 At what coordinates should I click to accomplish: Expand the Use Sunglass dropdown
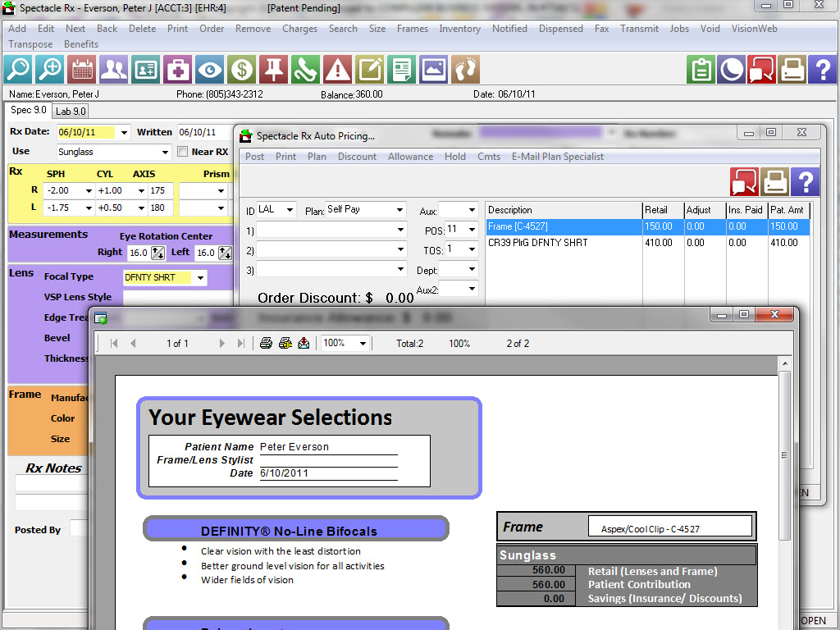tap(165, 152)
